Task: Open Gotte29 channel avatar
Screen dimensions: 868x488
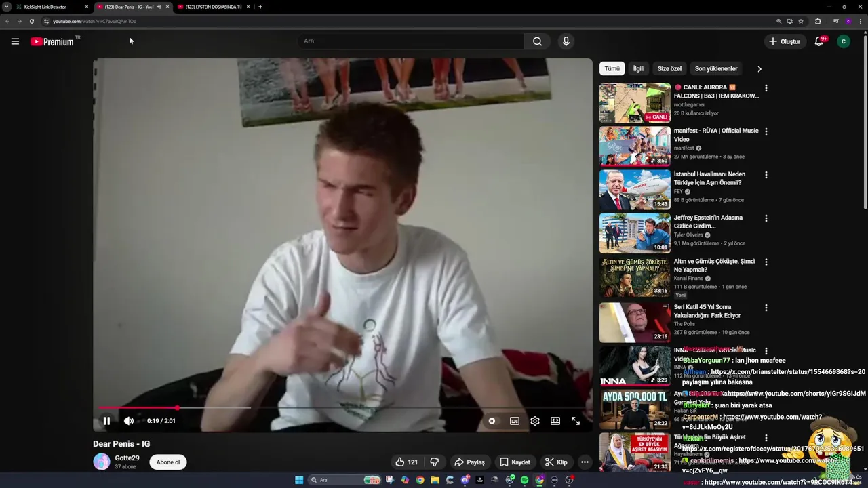Action: pyautogui.click(x=102, y=462)
